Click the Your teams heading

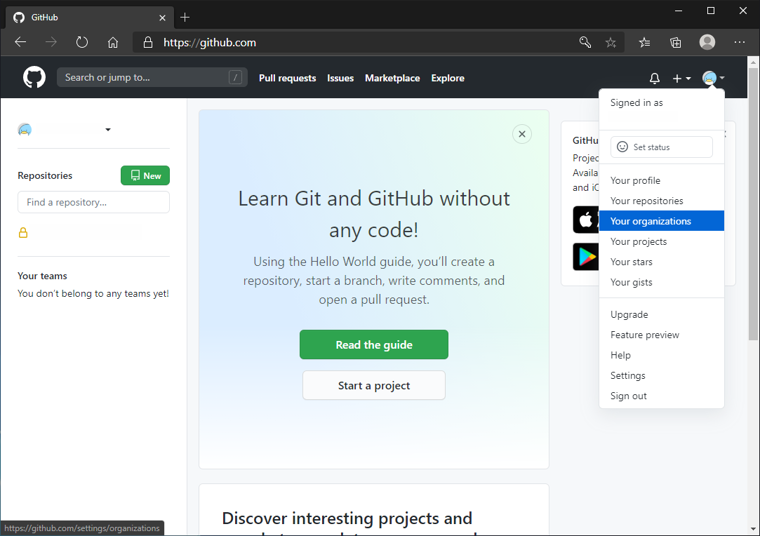[x=42, y=276]
